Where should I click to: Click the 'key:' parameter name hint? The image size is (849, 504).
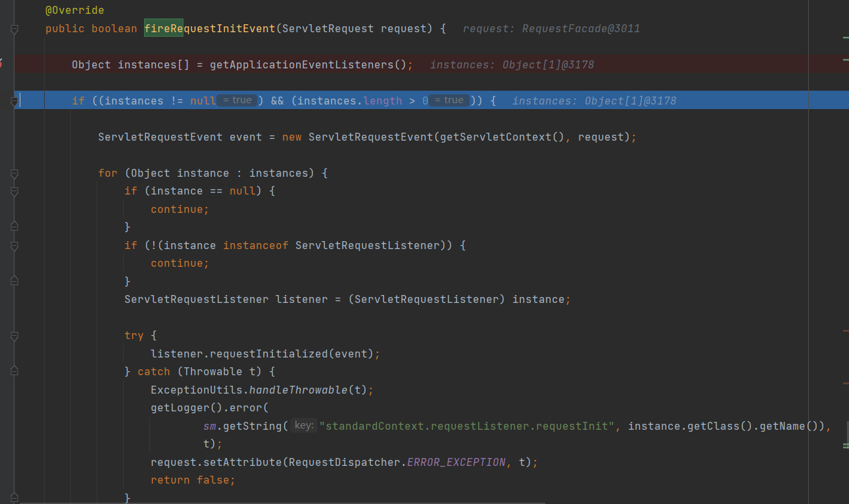(304, 425)
